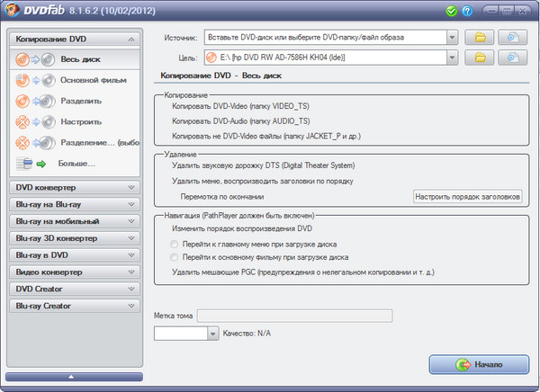Toggle Копировать DVD-Video (папку VIDEO_TS) option

tap(240, 106)
